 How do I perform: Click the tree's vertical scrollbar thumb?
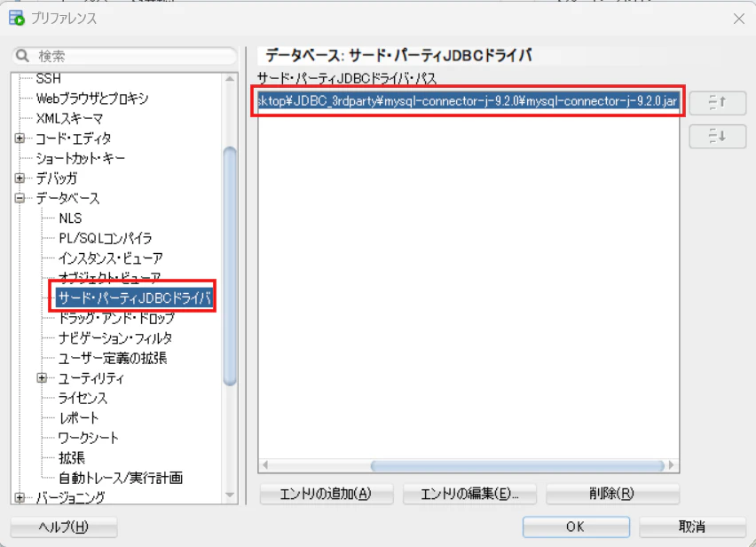click(x=230, y=266)
